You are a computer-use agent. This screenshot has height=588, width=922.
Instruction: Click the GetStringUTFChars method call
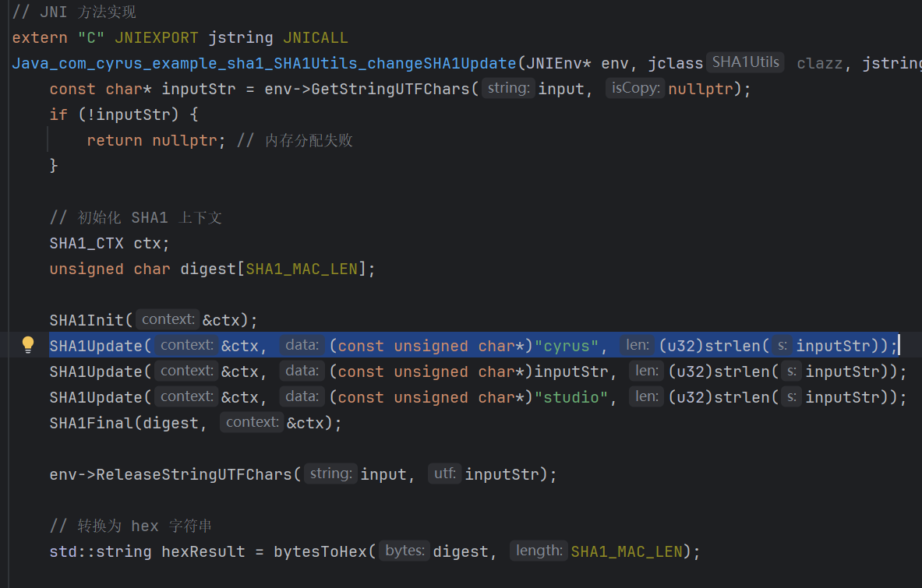[x=390, y=89]
